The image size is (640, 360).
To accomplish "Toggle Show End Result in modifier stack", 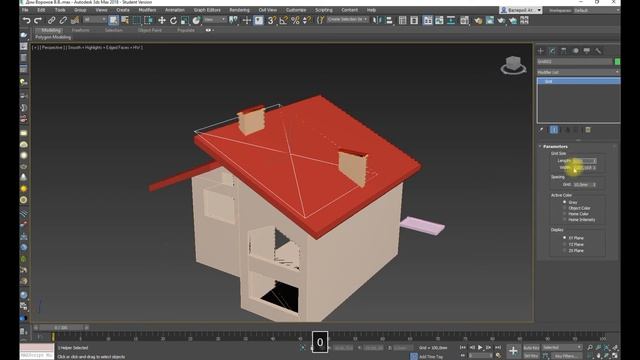I will tap(554, 130).
